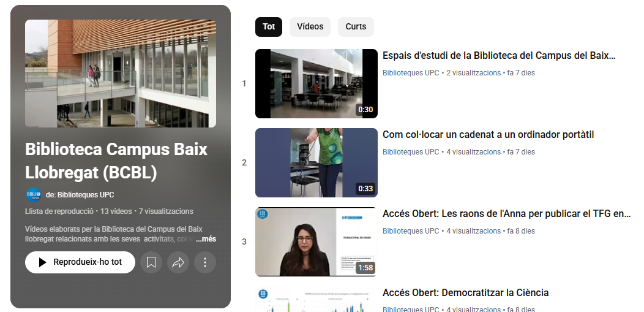This screenshot has width=644, height=312.
Task: Save playlist with the bookmark icon
Action: tap(151, 262)
